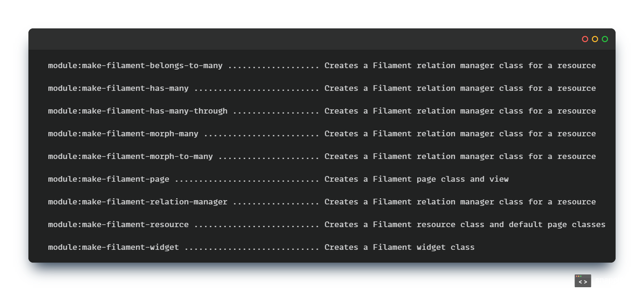Screen dimensions: 644x291
Task: Select the module:make-filament-has-many-through command text
Action: point(138,111)
